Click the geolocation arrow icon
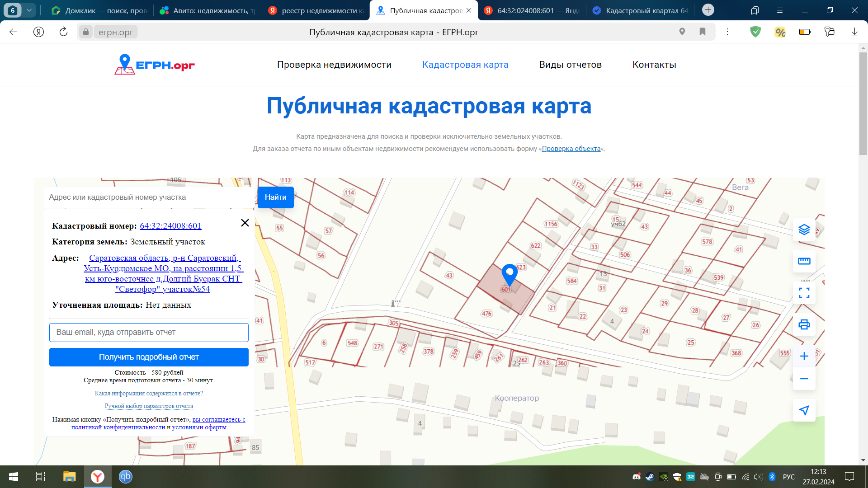This screenshot has height=488, width=868. tap(804, 410)
